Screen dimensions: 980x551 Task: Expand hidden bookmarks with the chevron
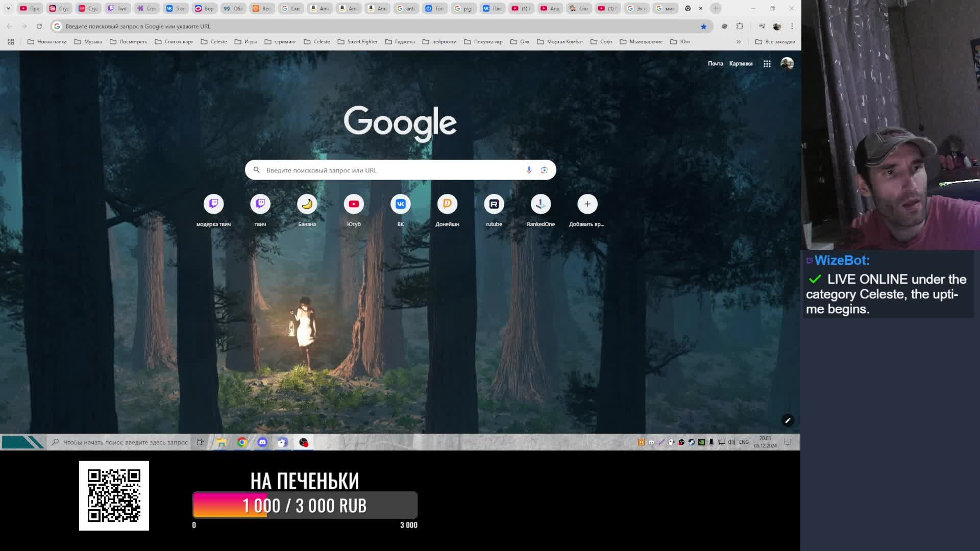tap(738, 42)
